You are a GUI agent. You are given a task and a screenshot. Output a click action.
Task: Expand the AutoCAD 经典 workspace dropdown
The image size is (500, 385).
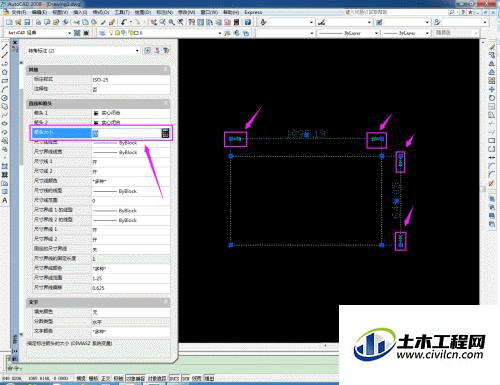[39, 33]
